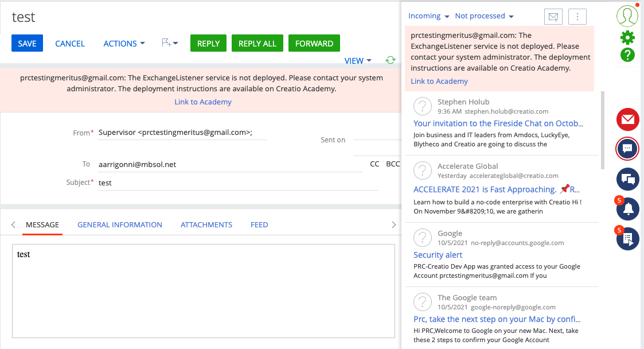Click the From field

point(182,133)
